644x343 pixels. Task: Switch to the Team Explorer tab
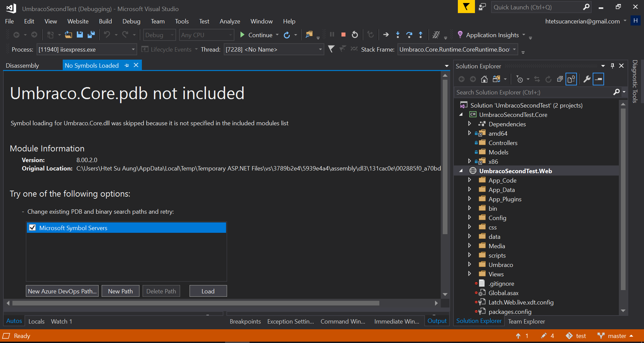tap(526, 321)
